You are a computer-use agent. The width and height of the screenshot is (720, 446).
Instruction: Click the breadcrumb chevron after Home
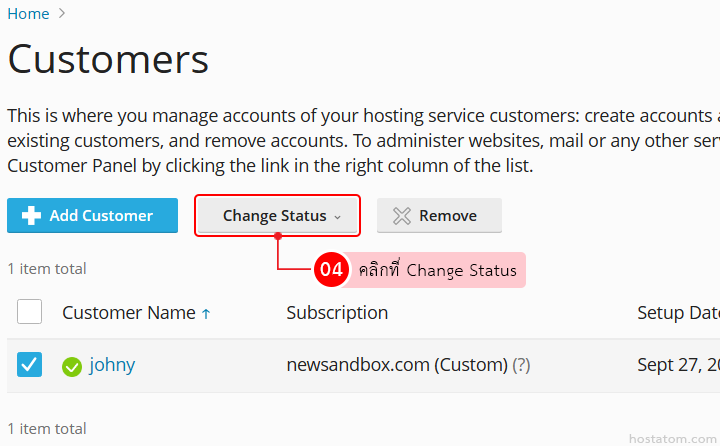pos(63,14)
